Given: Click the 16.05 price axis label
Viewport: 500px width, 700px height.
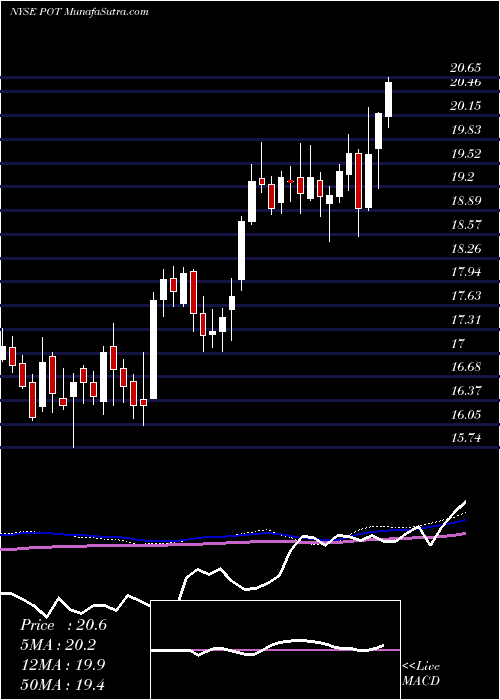Looking at the screenshot, I should pyautogui.click(x=466, y=414).
